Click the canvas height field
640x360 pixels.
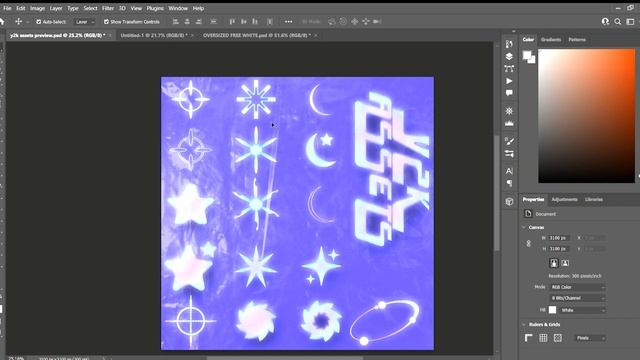559,249
